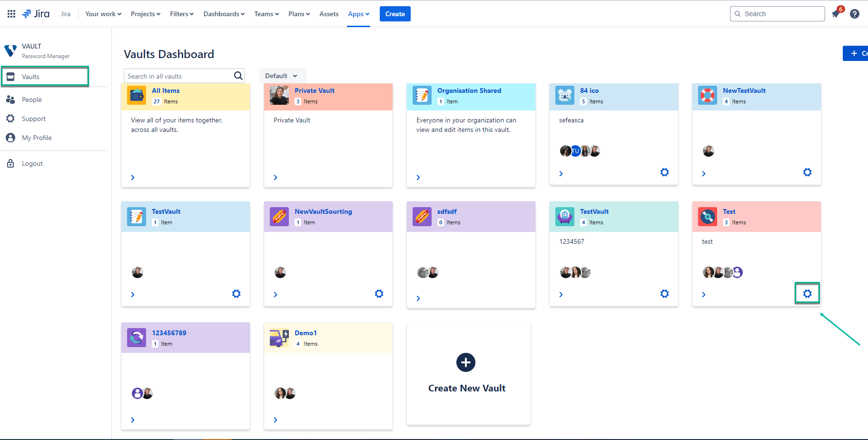Click Create New Vault card

click(x=467, y=374)
